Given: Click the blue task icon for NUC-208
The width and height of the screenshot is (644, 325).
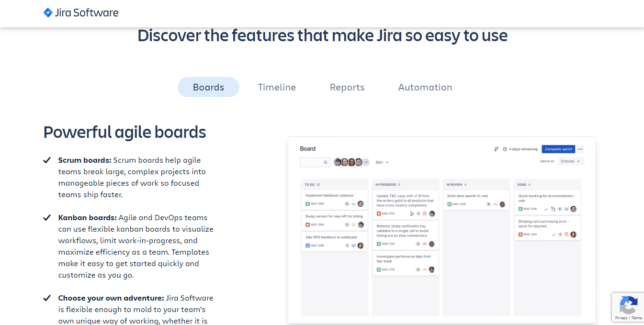Looking at the screenshot, I should coord(307,246).
